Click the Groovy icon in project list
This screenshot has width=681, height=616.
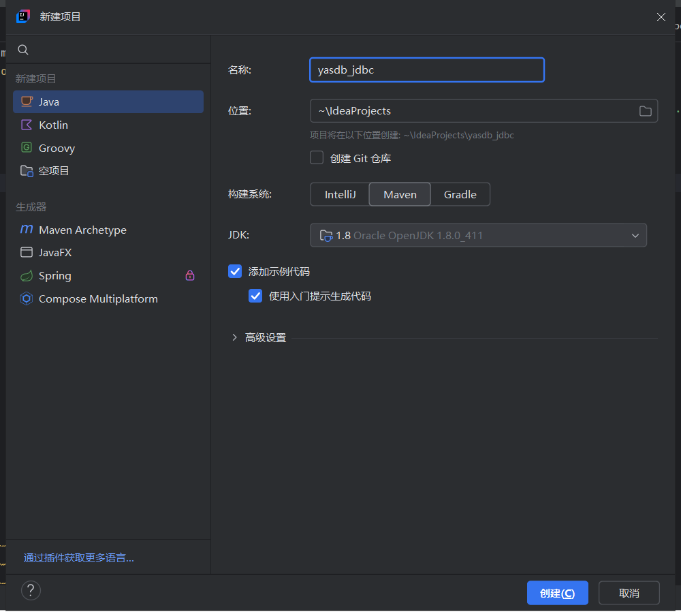coord(27,148)
